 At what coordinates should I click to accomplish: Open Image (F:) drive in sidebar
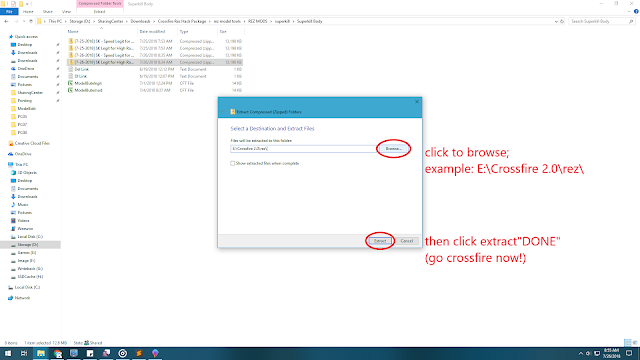coord(26,260)
